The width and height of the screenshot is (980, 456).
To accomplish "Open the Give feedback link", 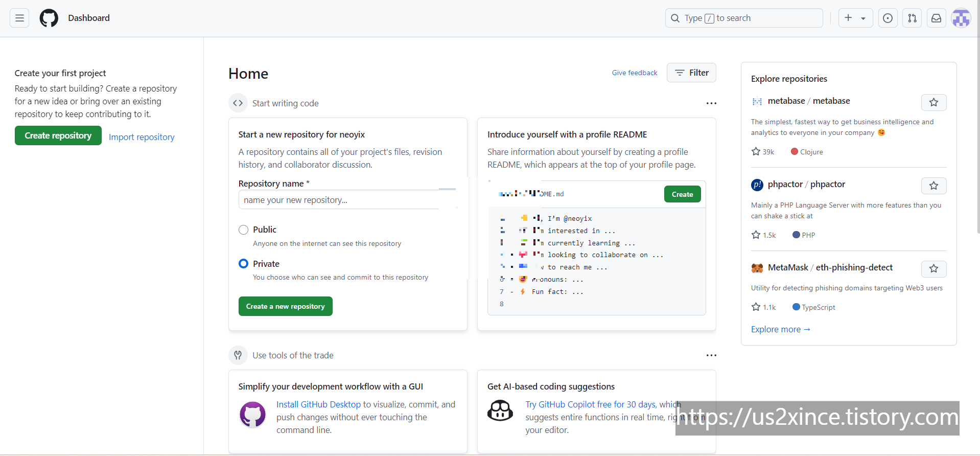I will coord(635,73).
